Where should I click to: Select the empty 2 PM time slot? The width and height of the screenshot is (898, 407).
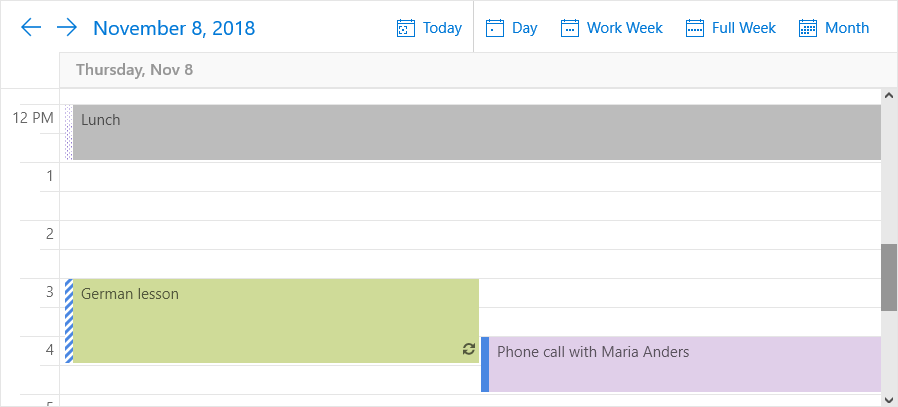(470, 235)
